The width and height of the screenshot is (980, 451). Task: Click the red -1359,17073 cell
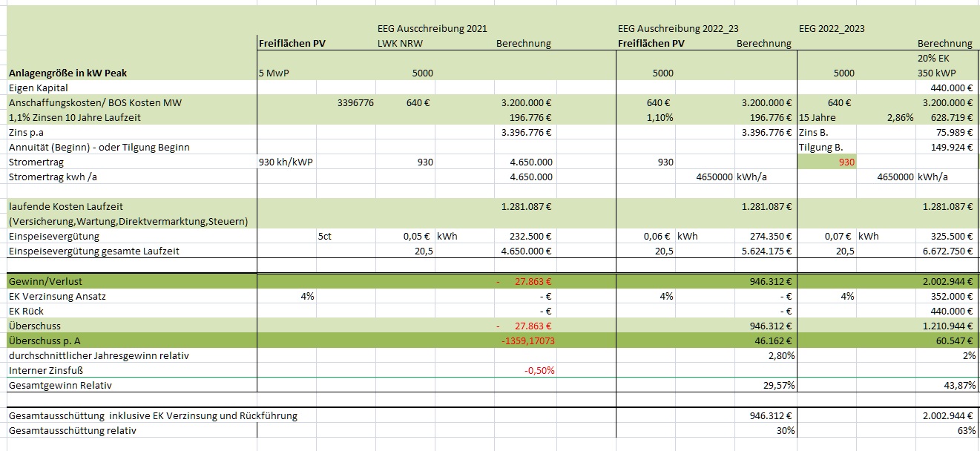[527, 340]
